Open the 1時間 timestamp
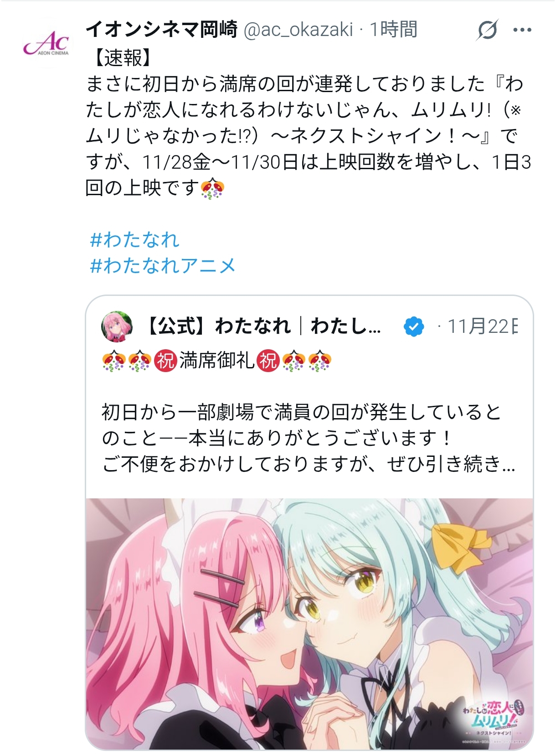The height and width of the screenshot is (756, 556). [x=393, y=30]
